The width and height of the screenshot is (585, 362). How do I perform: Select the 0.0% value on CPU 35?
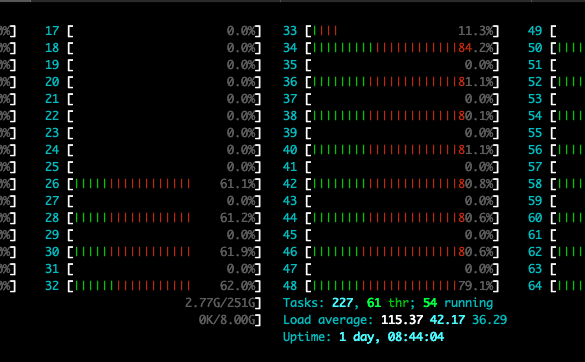[479, 65]
